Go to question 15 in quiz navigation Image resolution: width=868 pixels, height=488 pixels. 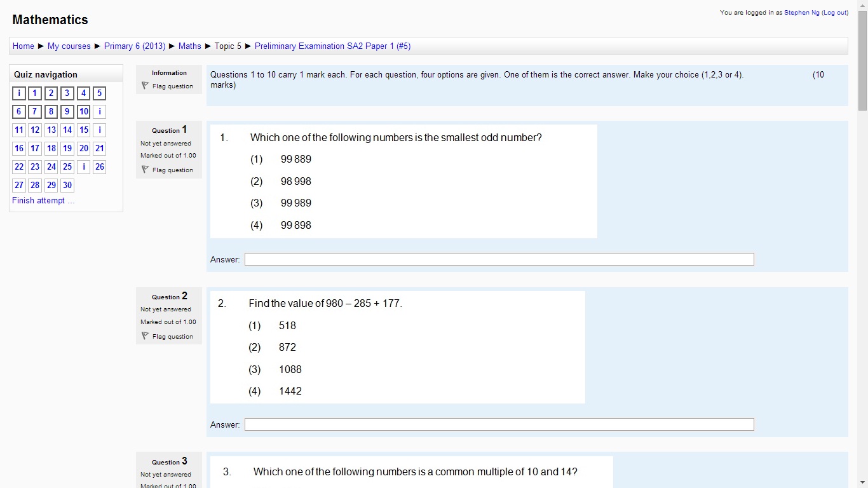84,130
